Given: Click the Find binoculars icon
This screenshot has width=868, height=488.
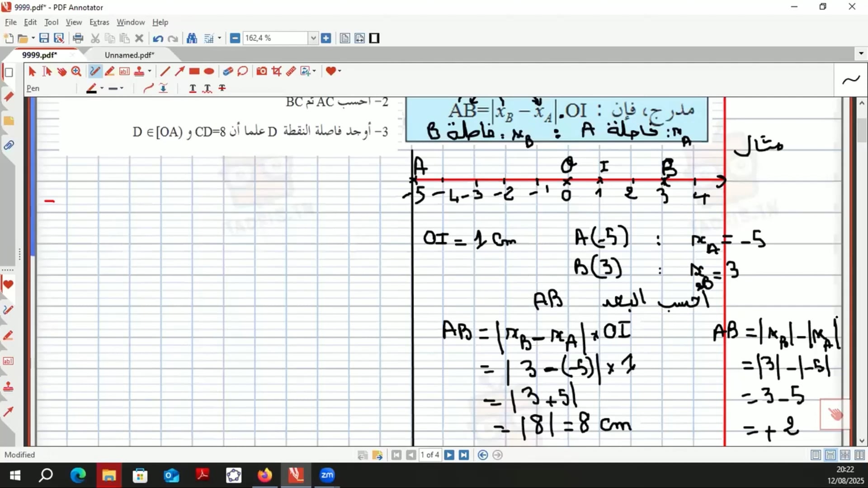Looking at the screenshot, I should pos(192,38).
